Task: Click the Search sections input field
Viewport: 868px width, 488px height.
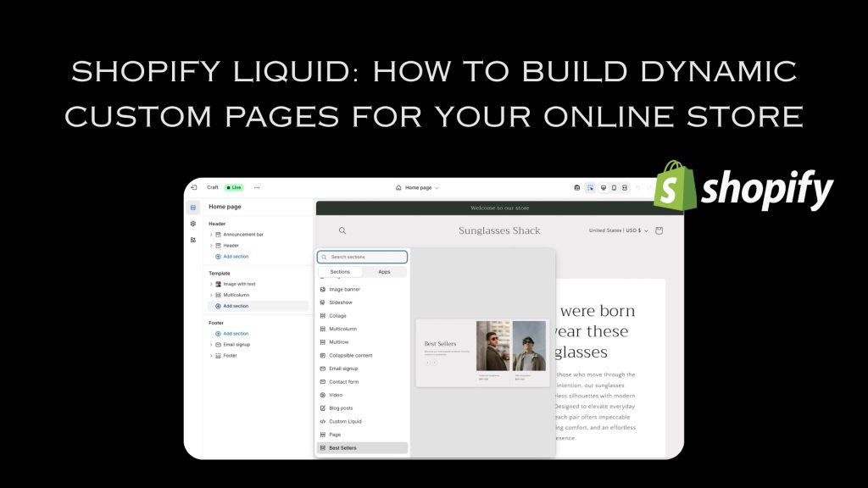Action: point(363,257)
